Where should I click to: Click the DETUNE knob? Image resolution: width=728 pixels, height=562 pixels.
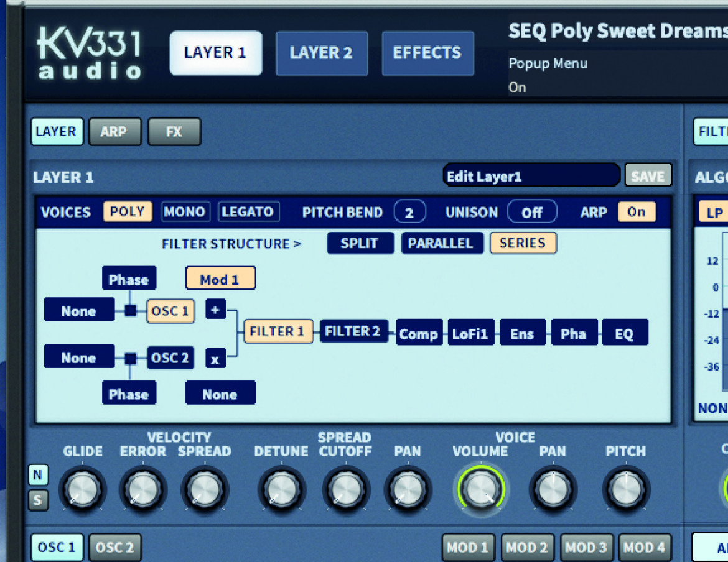(282, 489)
